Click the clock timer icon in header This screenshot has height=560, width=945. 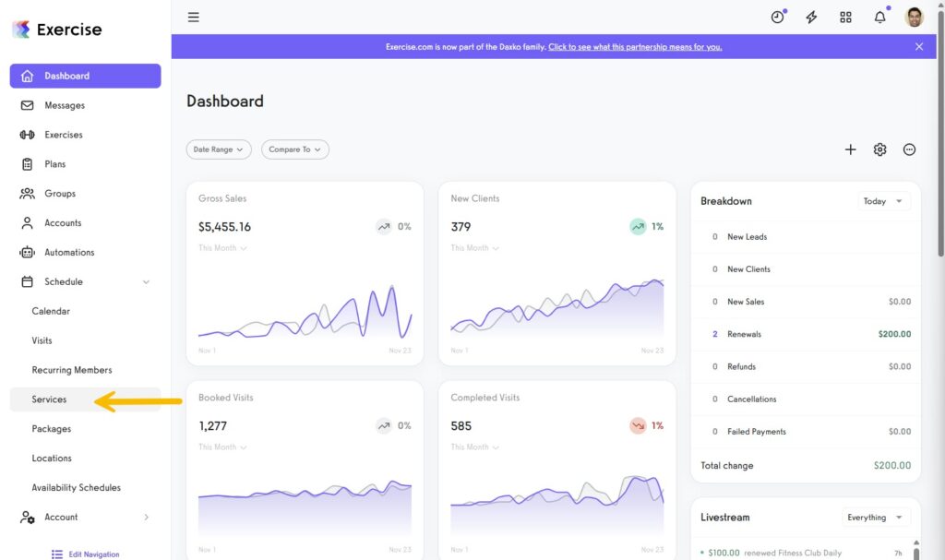coord(777,17)
